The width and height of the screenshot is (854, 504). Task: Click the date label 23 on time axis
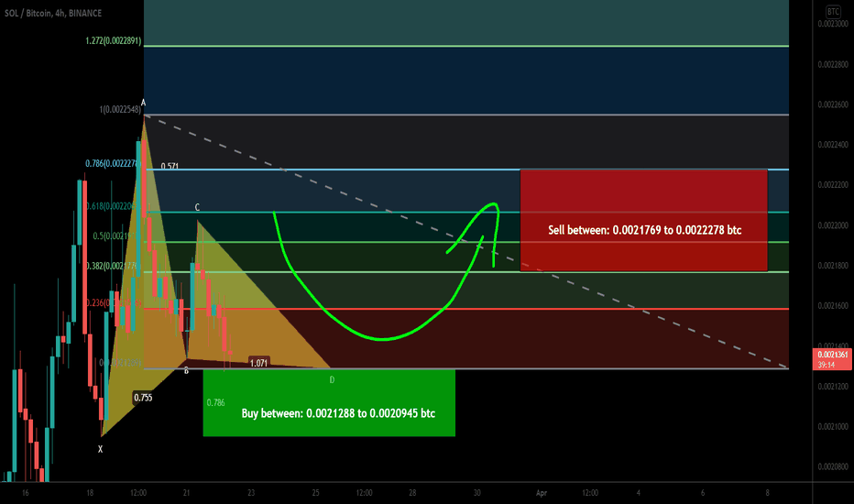[x=251, y=493]
